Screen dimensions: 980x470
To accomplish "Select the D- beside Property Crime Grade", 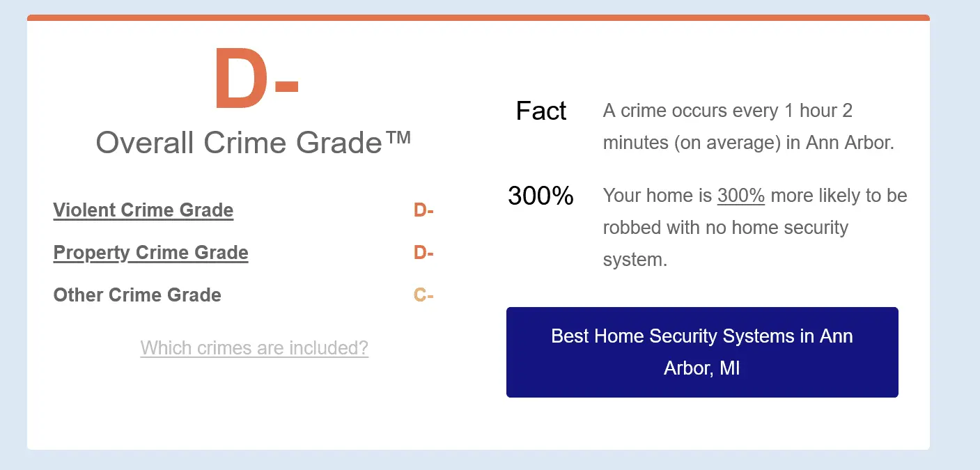I will (x=423, y=253).
